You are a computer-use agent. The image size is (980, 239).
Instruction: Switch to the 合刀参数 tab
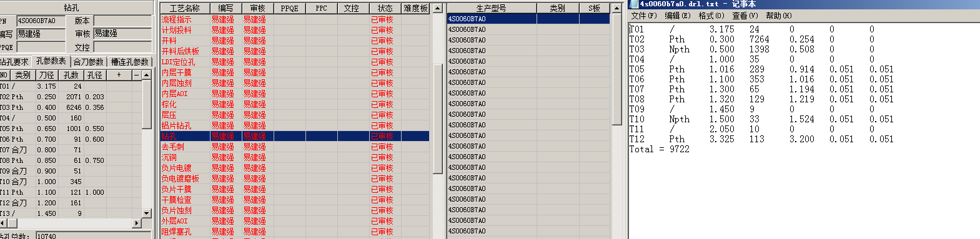(88, 62)
